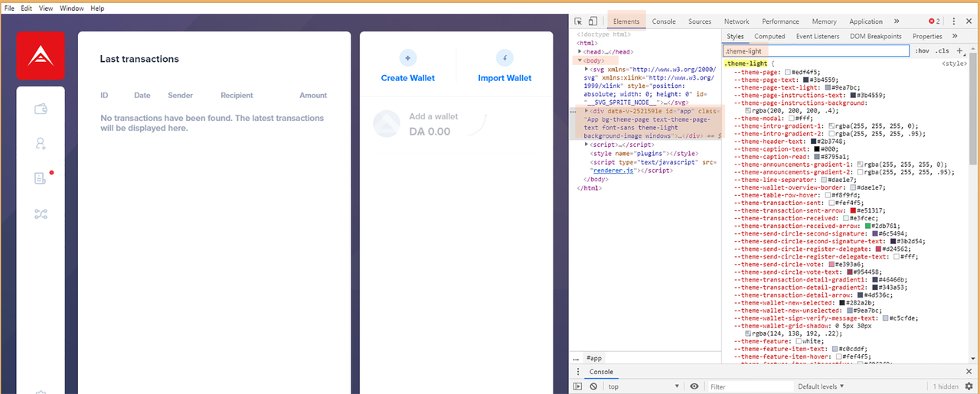Collapse the body element node
Image resolution: width=980 pixels, height=394 pixels.
(580, 60)
